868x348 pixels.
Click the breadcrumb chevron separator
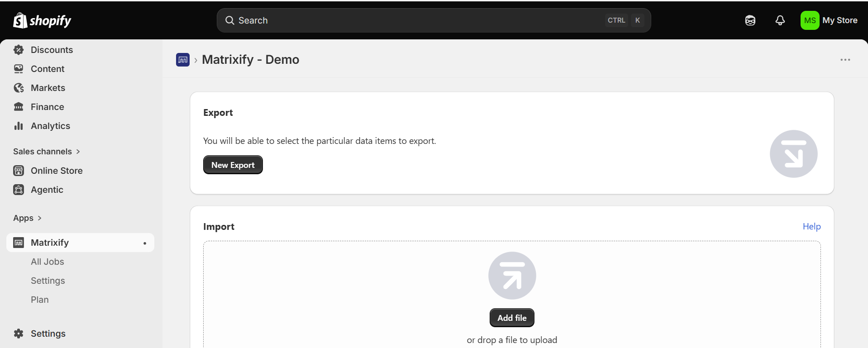click(x=196, y=60)
